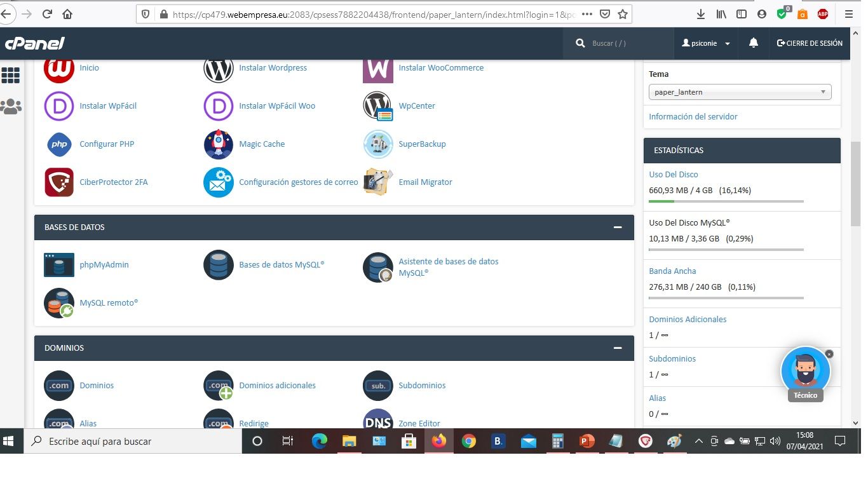Open Chrome from the taskbar

tap(469, 441)
